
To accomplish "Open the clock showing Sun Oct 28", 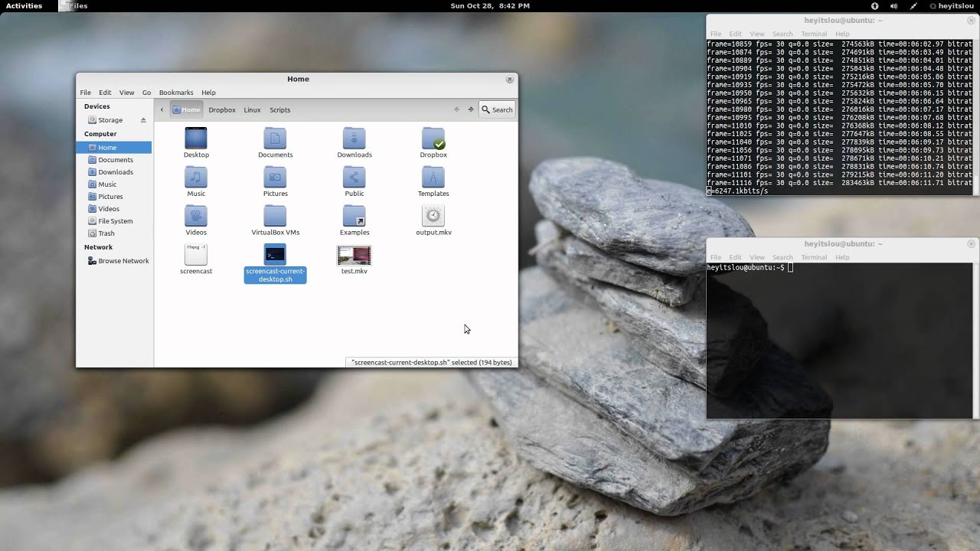I will [x=490, y=5].
